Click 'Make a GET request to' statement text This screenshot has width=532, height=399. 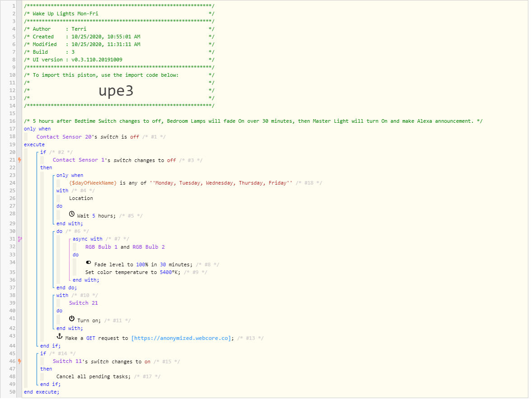click(97, 339)
